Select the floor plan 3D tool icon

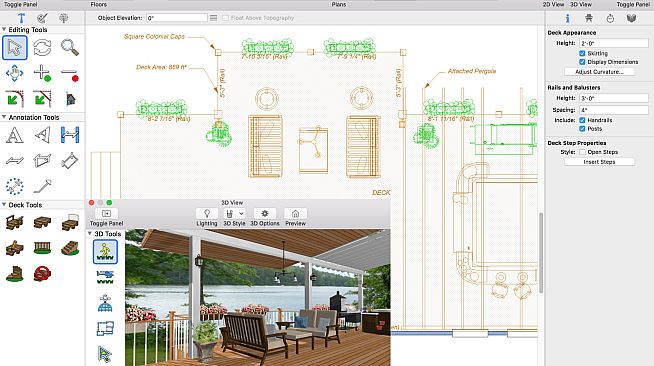105,328
